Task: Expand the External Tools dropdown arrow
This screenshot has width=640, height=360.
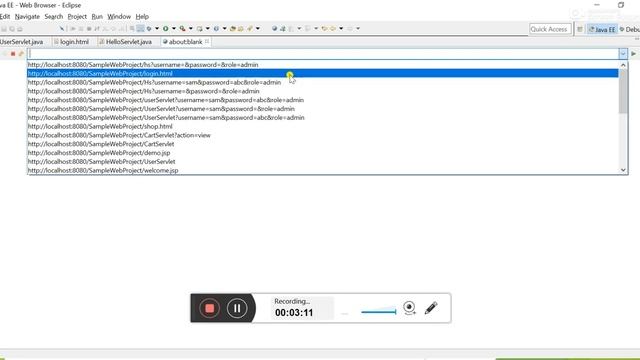Action: (191, 29)
